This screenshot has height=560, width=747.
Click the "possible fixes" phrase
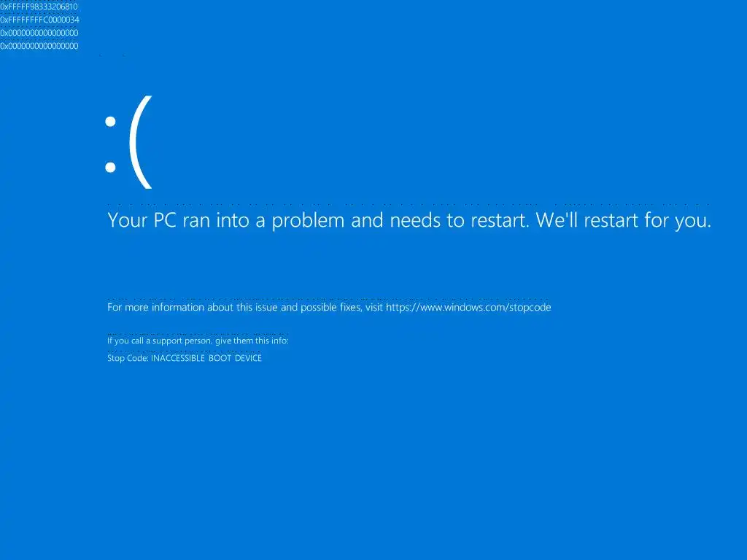(330, 307)
